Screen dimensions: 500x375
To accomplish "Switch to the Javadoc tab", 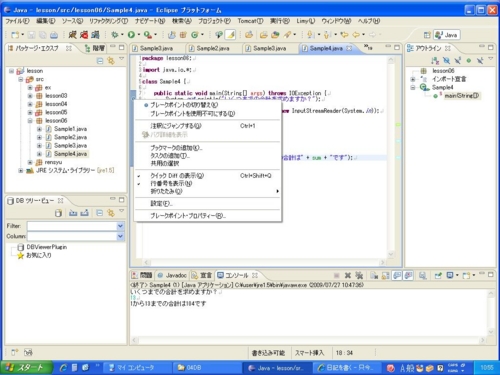I will click(x=172, y=275).
